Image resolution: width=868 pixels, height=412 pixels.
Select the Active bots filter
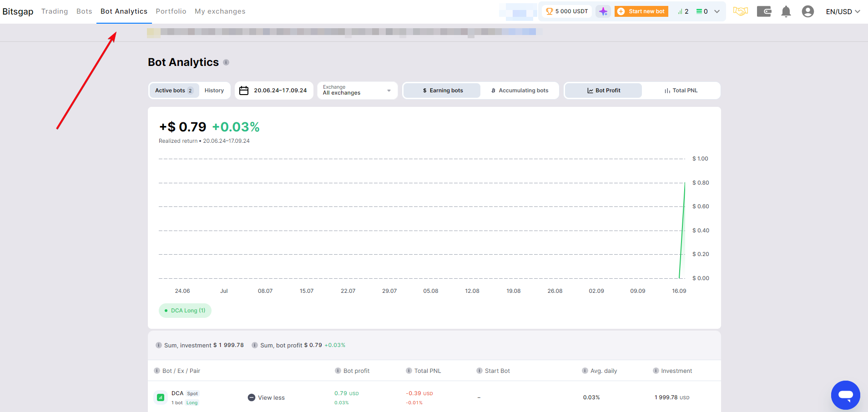pyautogui.click(x=174, y=90)
